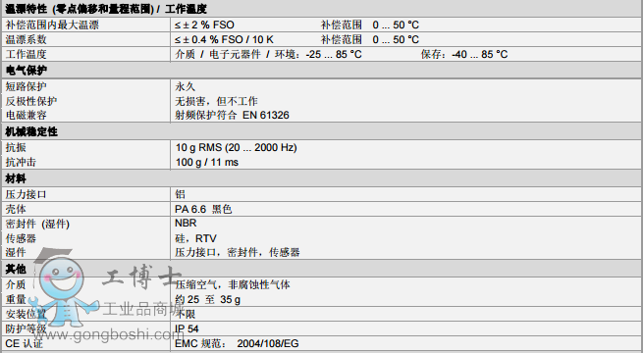
Task: Click the '补偿范围内最大温漂' label
Action: (x=52, y=25)
